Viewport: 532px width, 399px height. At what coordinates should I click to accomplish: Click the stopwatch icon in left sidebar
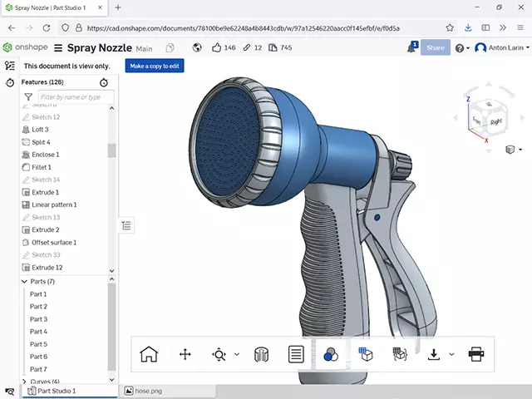click(10, 82)
